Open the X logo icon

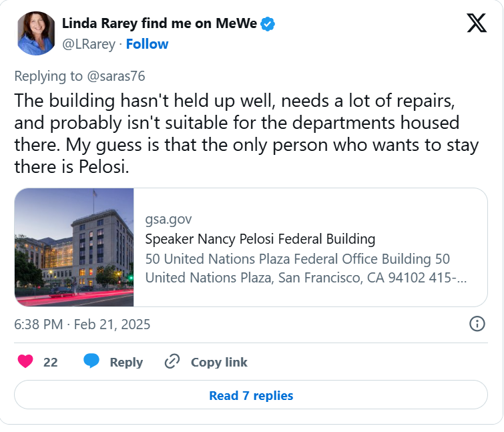pyautogui.click(x=477, y=23)
